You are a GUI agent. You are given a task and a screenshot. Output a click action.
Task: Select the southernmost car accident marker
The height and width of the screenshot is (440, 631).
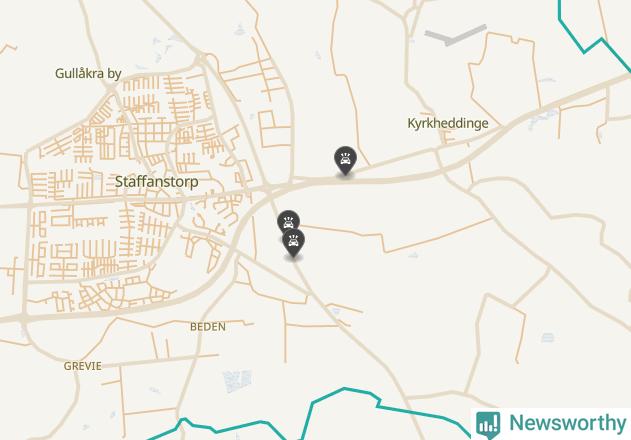tap(293, 243)
